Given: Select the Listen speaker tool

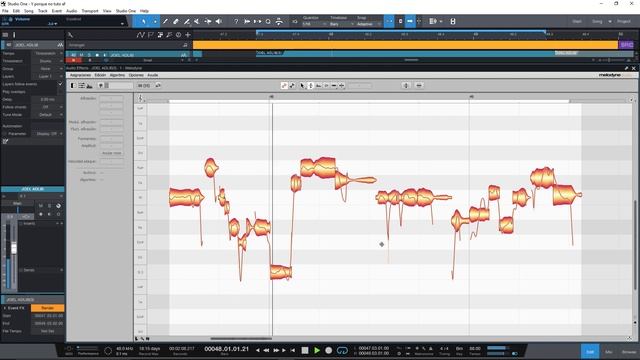Looking at the screenshot, I should [219, 21].
